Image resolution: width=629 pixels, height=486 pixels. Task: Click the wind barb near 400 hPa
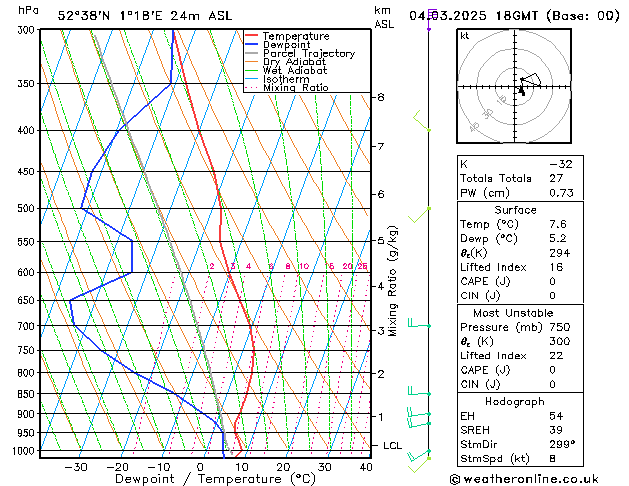422,123
